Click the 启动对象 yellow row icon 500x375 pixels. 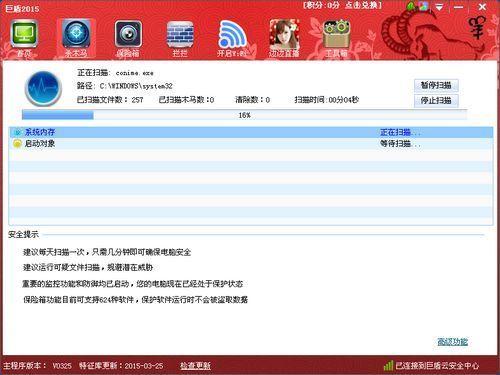(x=17, y=144)
